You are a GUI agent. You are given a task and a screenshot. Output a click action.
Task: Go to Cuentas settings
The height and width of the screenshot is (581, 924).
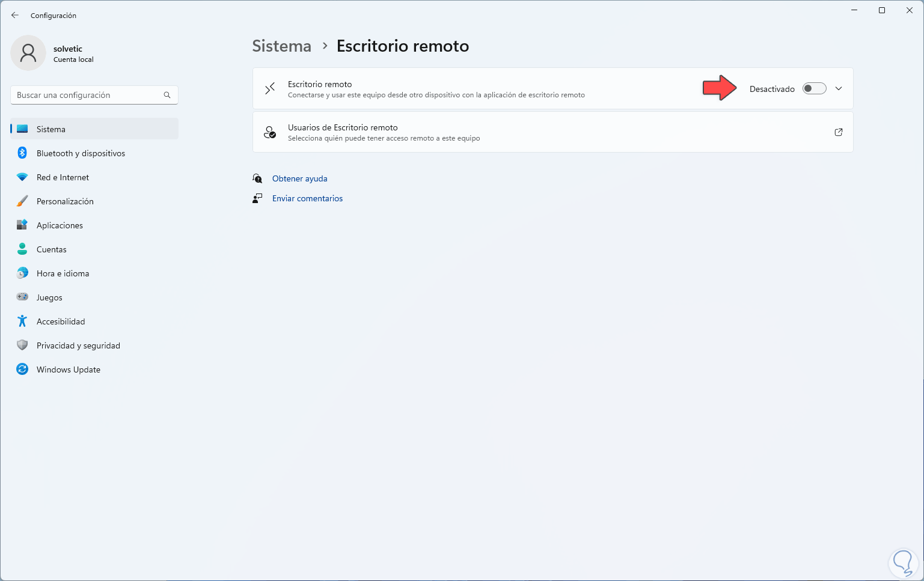pyautogui.click(x=52, y=249)
